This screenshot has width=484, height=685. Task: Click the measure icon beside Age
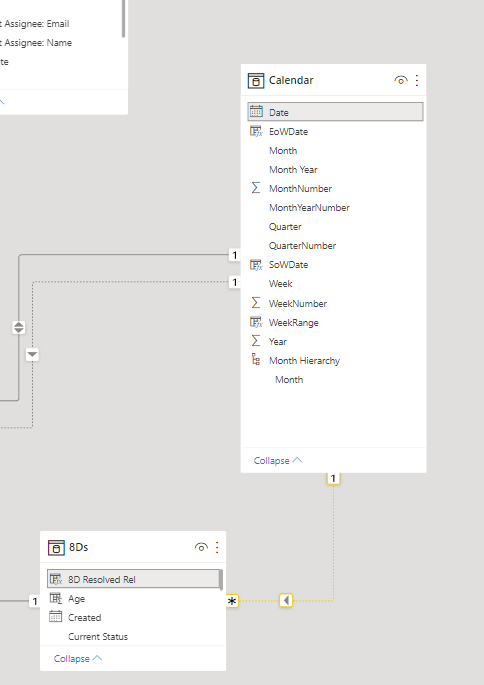click(55, 598)
